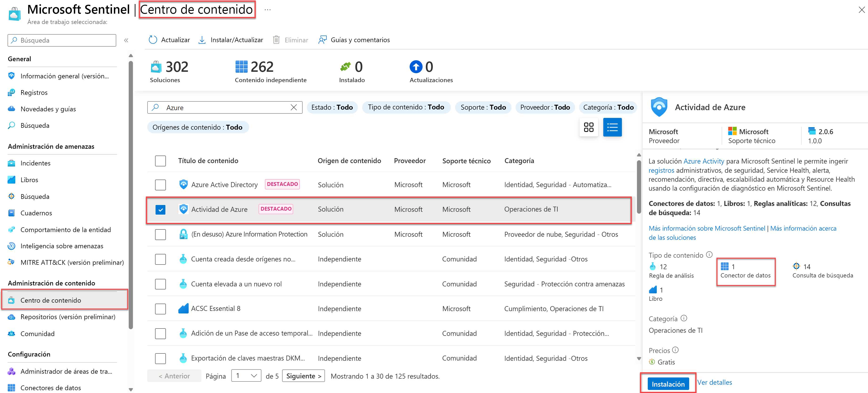Check the Cuenta elevada a un nuevo rol checkbox
Viewport: 868px width, 393px height.
click(x=160, y=284)
